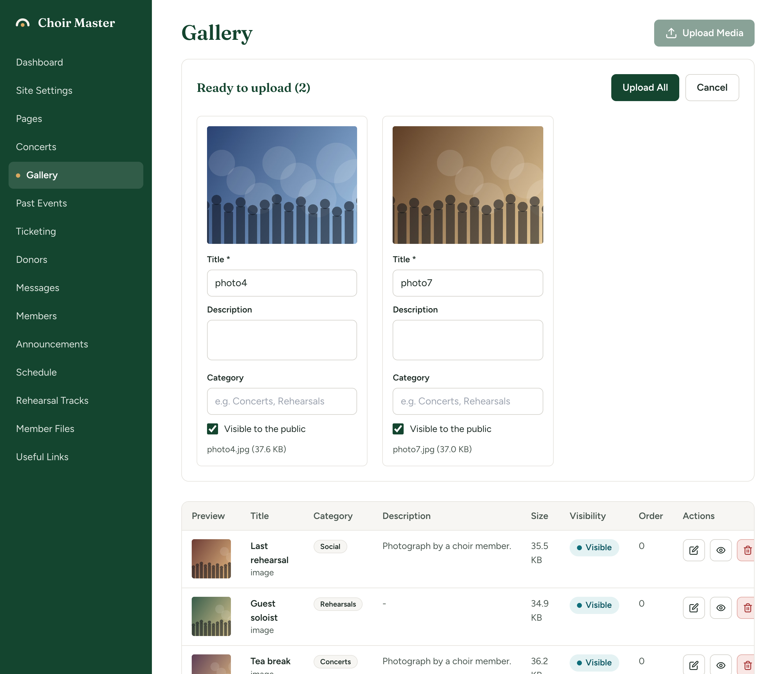Click the photo7 title input field
The height and width of the screenshot is (674, 784).
468,283
